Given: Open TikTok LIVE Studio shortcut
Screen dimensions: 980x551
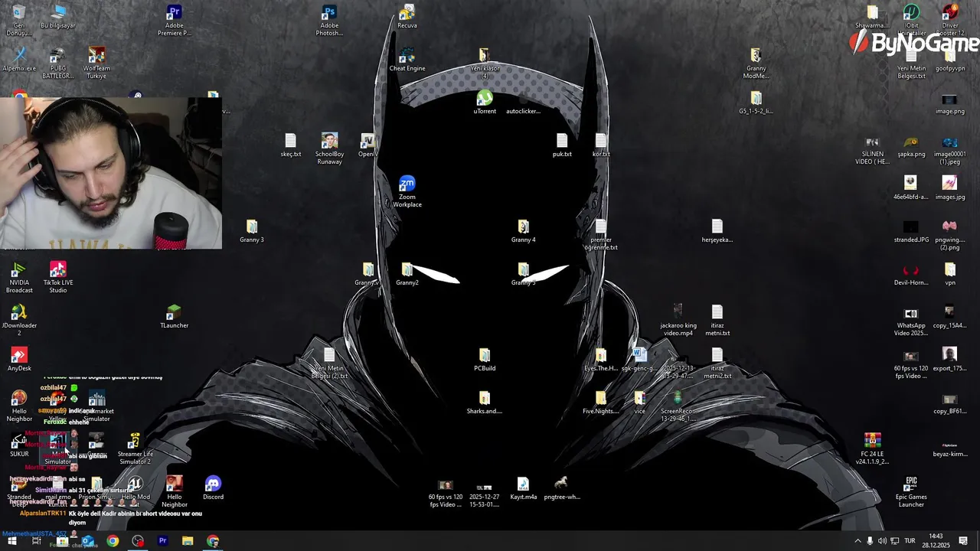Looking at the screenshot, I should click(58, 278).
